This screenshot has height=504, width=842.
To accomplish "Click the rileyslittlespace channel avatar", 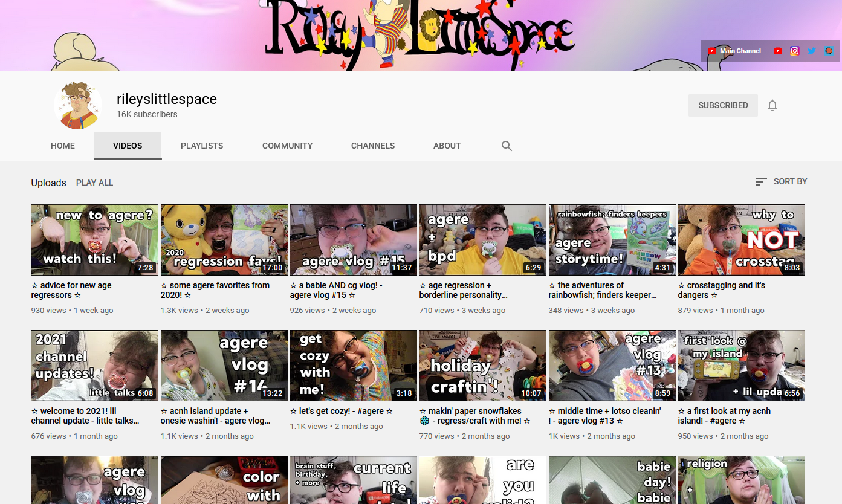I will tap(78, 105).
